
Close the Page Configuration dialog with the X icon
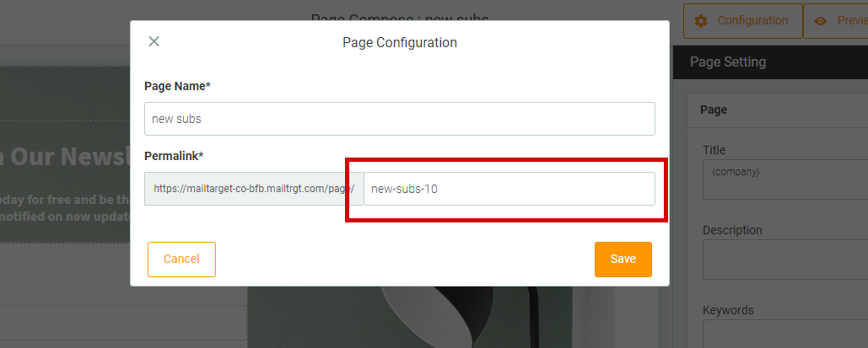click(x=154, y=41)
